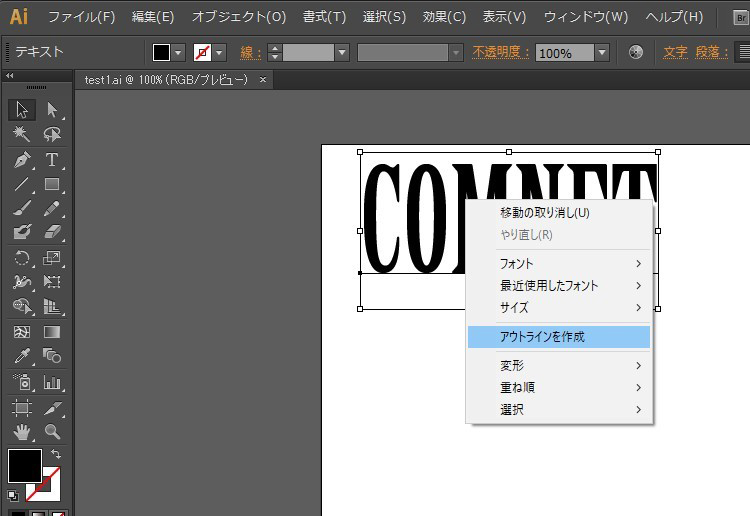Screen dimensions: 750x516
Task: Select the Hand tool
Action: pyautogui.click(x=22, y=432)
